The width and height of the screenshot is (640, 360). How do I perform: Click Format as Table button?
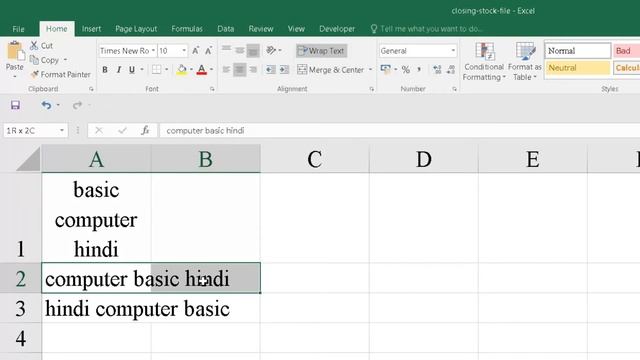pos(524,61)
